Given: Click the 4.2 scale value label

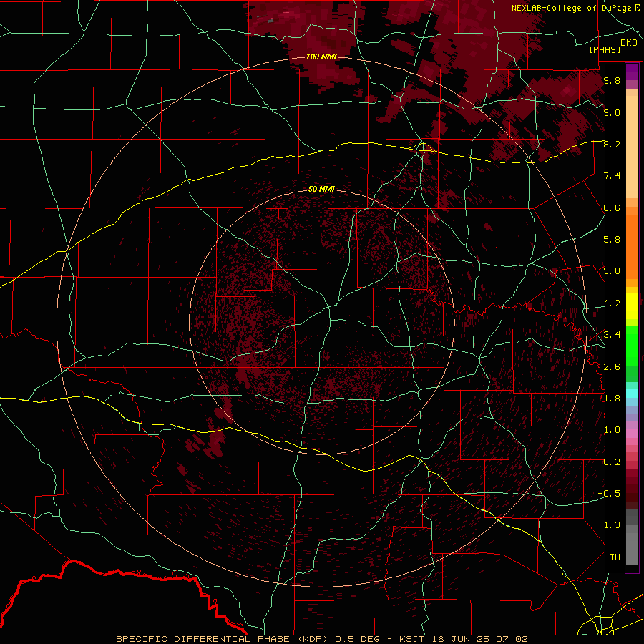Looking at the screenshot, I should pos(612,303).
